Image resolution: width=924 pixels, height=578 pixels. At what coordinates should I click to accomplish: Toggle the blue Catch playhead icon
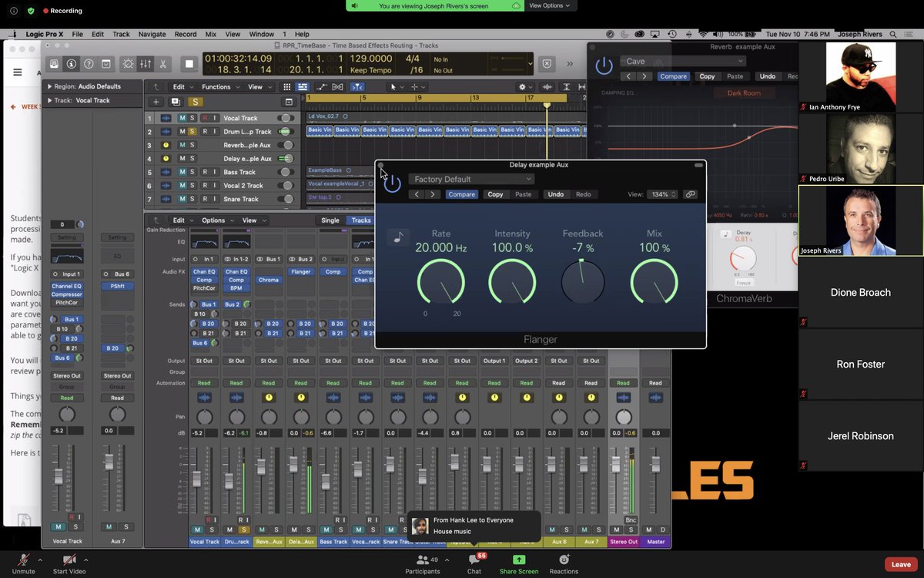(357, 87)
